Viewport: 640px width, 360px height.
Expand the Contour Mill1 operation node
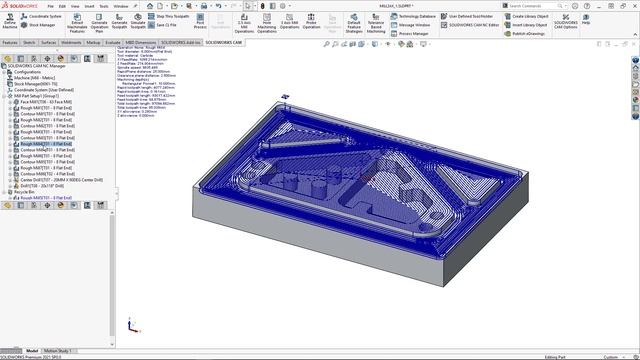[x=10, y=114]
